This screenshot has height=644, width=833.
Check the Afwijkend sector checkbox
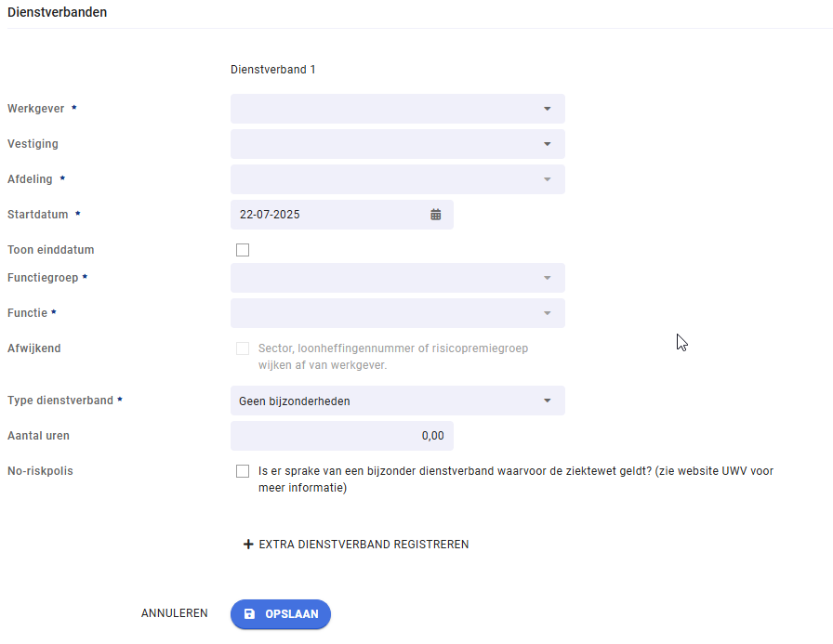coord(243,348)
